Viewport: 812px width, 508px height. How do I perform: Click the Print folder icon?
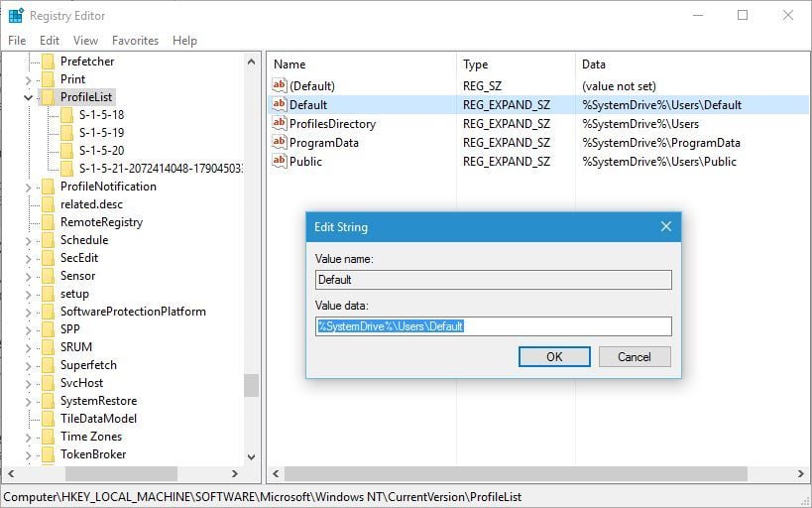48,78
